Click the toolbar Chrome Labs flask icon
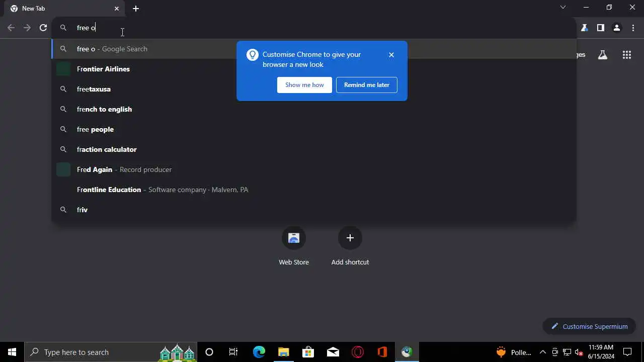The image size is (644, 362). click(x=584, y=28)
